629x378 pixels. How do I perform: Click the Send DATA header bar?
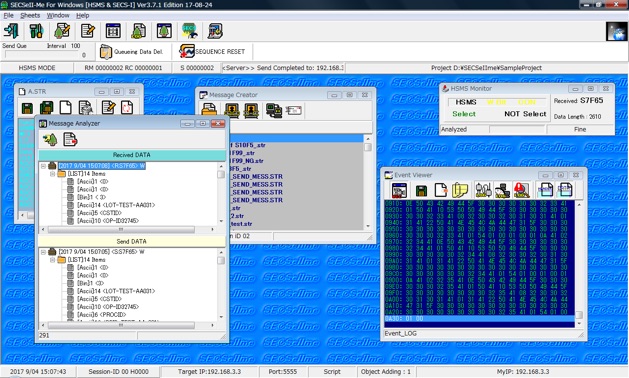(x=132, y=241)
